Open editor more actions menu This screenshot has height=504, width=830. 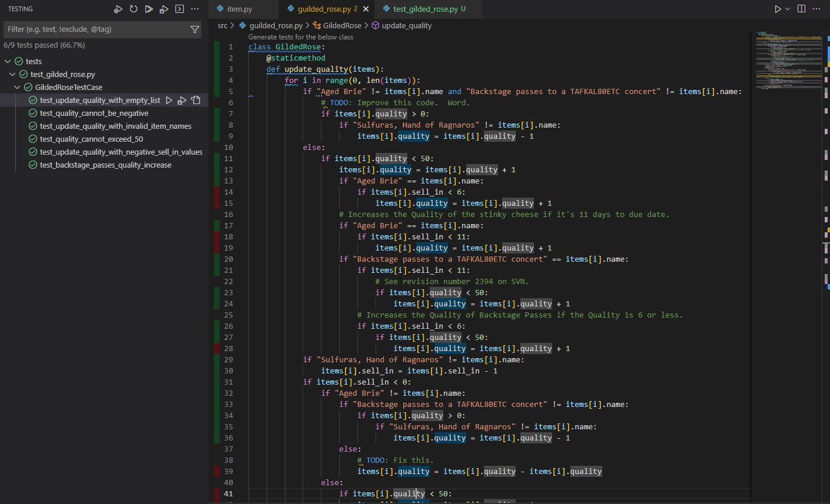tap(816, 9)
